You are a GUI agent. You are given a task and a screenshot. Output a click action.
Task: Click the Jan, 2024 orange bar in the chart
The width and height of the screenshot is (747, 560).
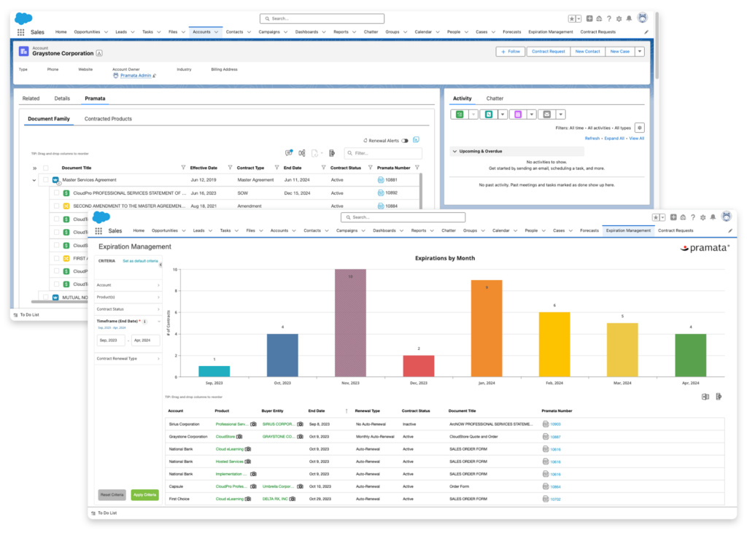tap(487, 329)
